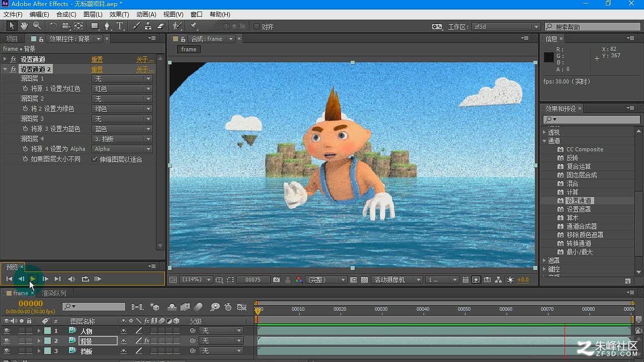This screenshot has height=362, width=644.
Task: Open the grid and guide options icon
Action: tap(219, 280)
